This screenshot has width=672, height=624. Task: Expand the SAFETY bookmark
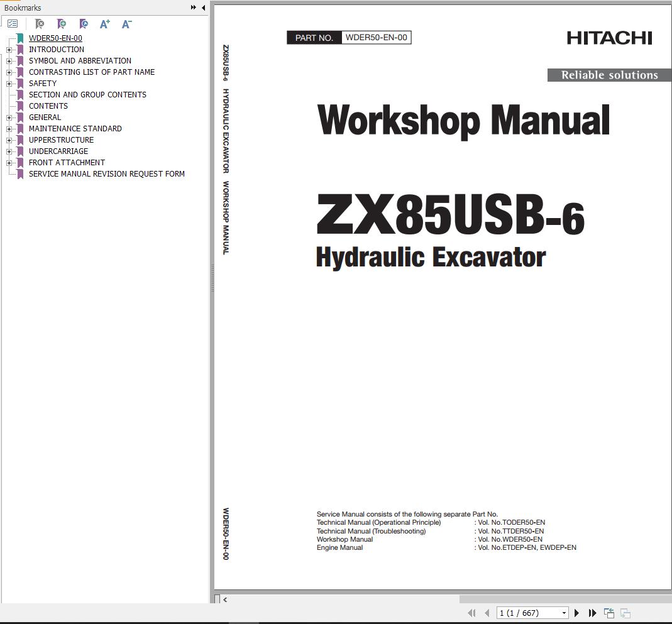pos(9,84)
